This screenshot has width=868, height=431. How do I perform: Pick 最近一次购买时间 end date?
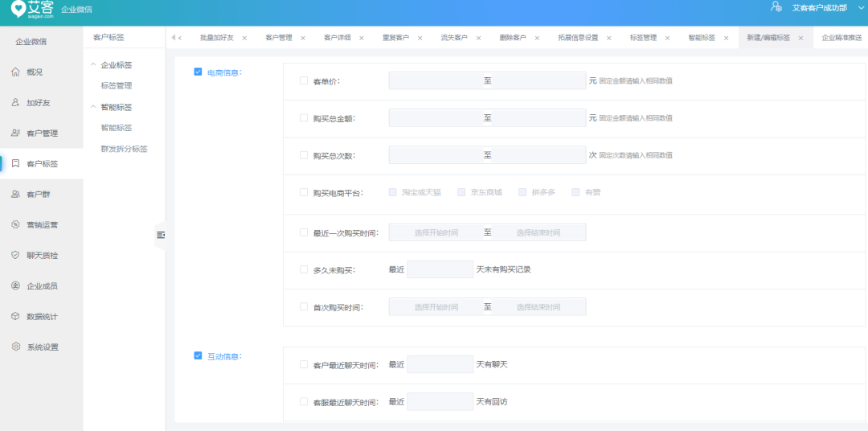tap(538, 232)
